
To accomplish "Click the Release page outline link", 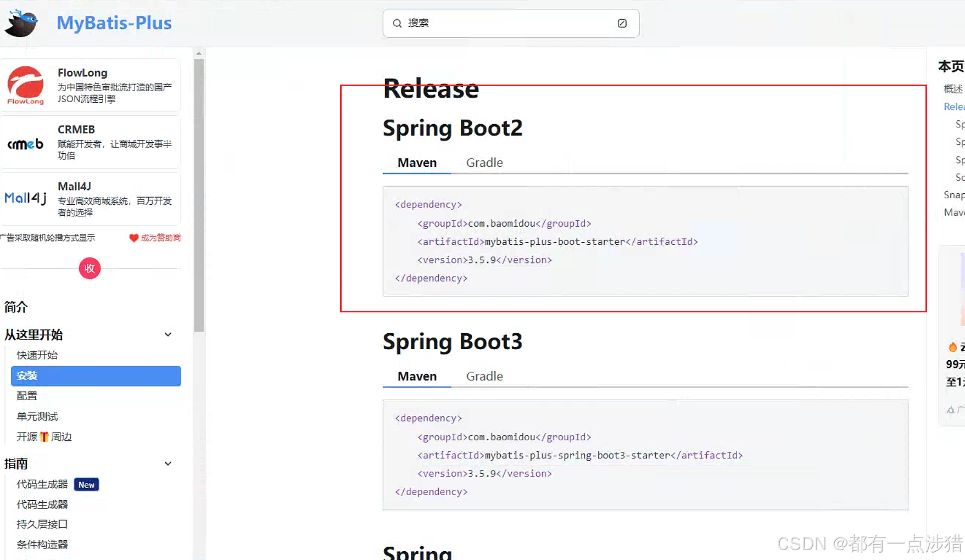I will point(954,107).
